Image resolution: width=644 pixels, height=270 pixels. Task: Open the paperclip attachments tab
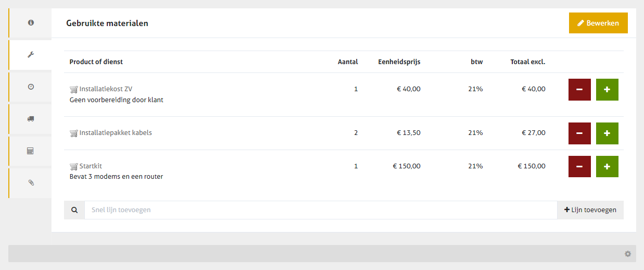coord(31,183)
